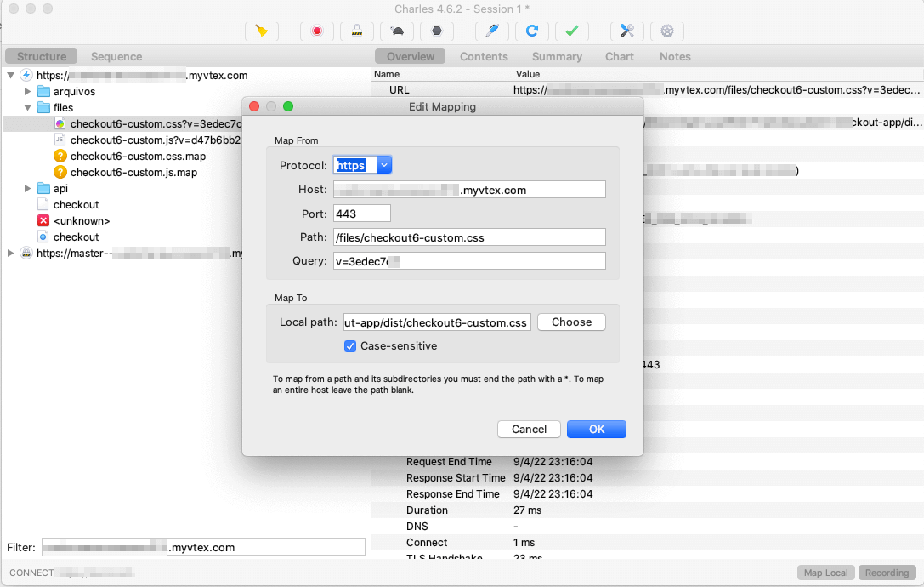Expand the api folder
The width and height of the screenshot is (924, 587).
[x=27, y=188]
